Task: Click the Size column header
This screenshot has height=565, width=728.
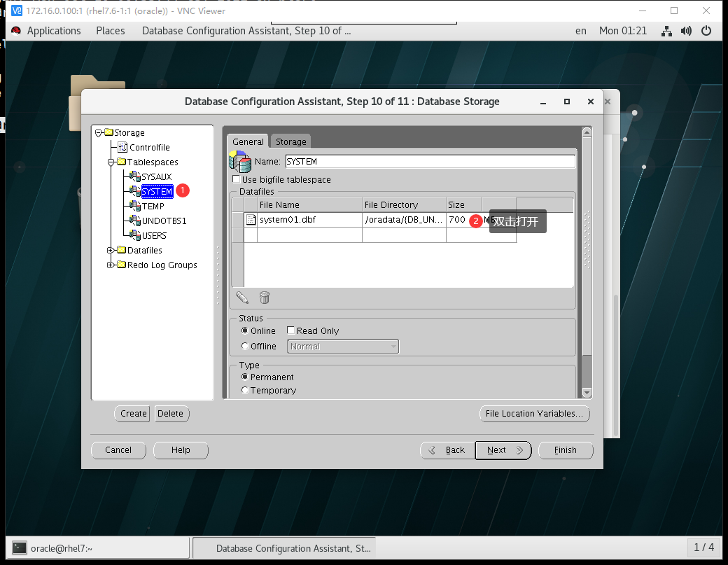Action: coord(464,204)
